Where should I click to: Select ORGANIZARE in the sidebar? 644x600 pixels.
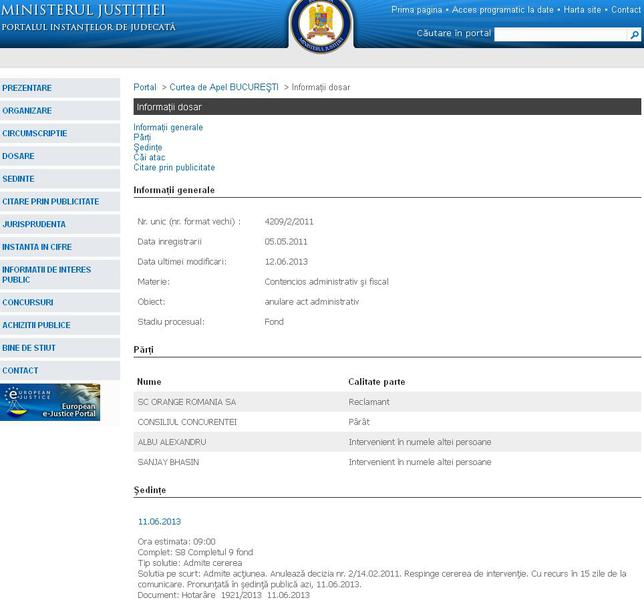(x=28, y=111)
